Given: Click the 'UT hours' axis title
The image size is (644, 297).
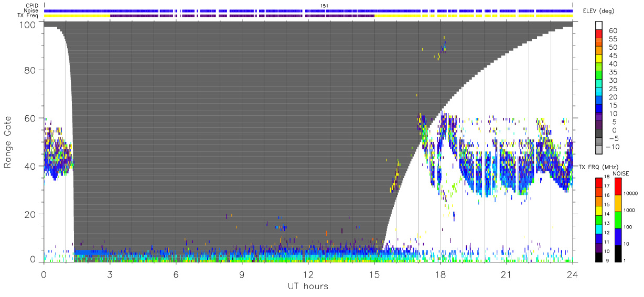Looking at the screenshot, I should tap(307, 286).
